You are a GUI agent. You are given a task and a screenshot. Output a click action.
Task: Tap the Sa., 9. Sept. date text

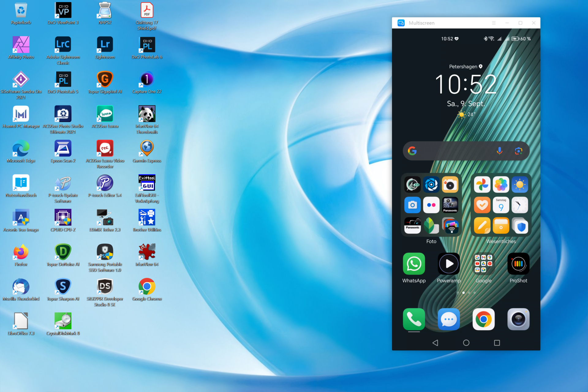click(466, 104)
